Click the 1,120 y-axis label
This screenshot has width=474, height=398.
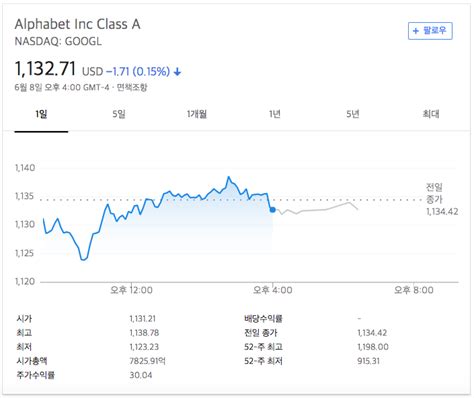(x=25, y=282)
